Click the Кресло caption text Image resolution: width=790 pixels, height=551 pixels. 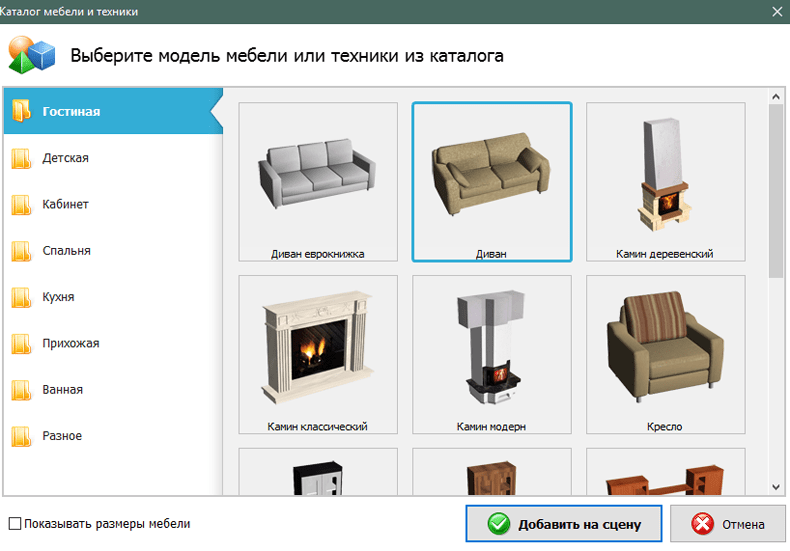[665, 427]
